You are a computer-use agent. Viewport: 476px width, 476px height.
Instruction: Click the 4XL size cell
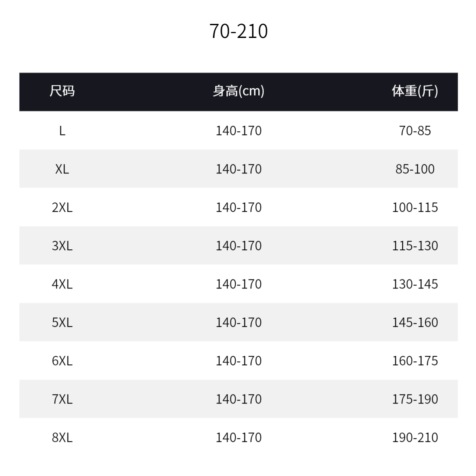pyautogui.click(x=62, y=284)
